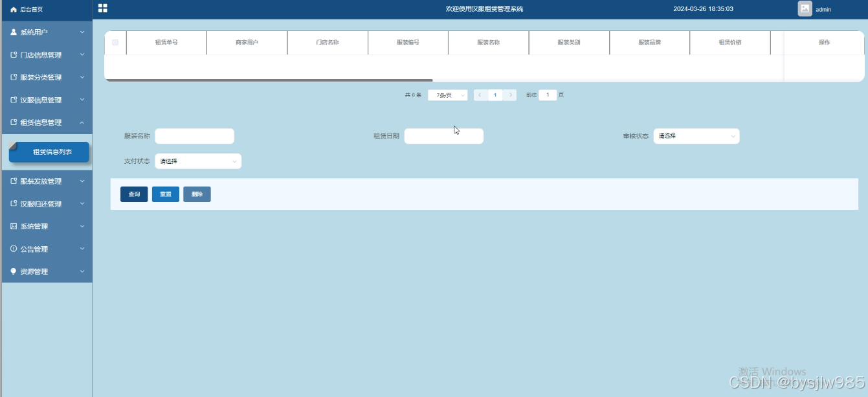Viewport: 868px width, 397px height.
Task: Click the icon beside 租赁信息管理
Action: (x=14, y=122)
